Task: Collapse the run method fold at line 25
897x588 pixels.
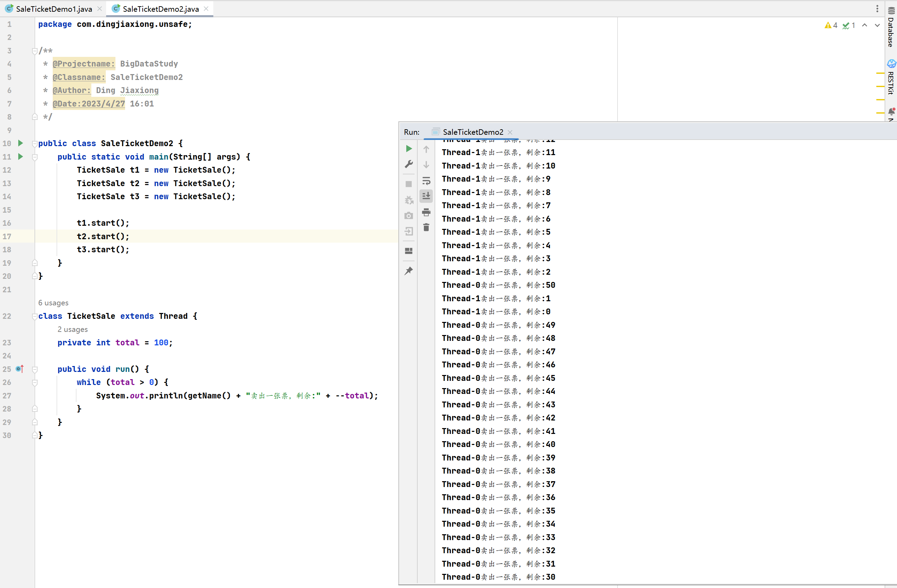Action: [35, 369]
